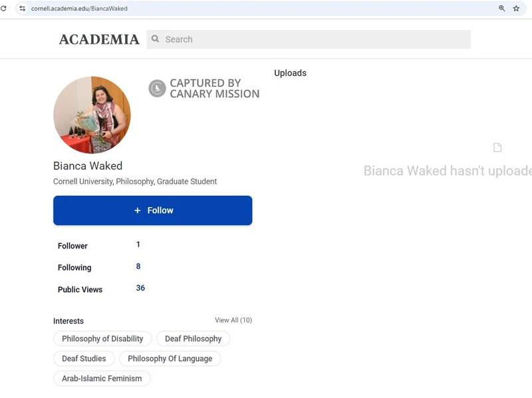Open the Arab-Islamic Feminism tag
Viewport: 532px width, 398px height.
pos(102,379)
